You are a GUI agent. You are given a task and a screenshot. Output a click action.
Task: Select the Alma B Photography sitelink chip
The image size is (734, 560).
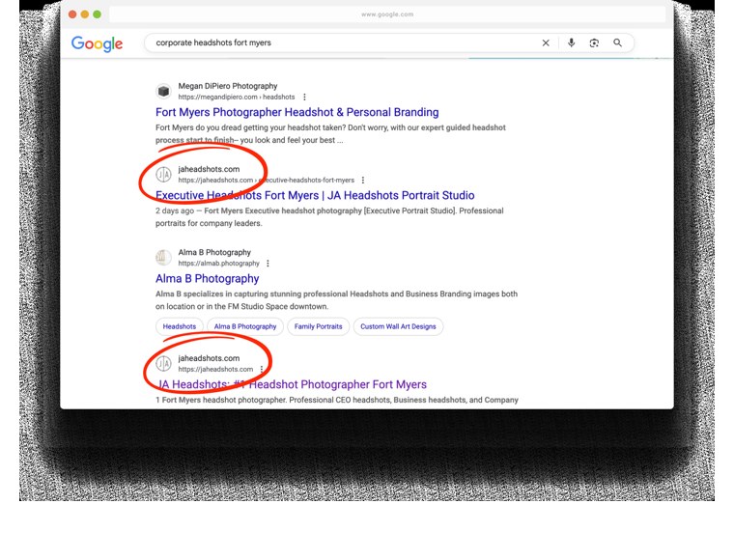point(245,326)
